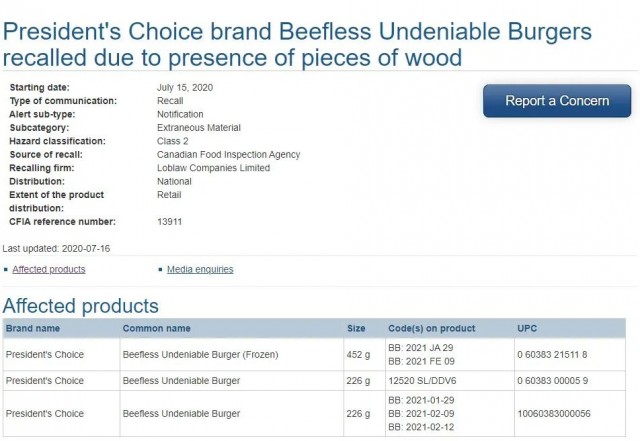Click the 12520 SL/DDV6 code cell
Image resolution: width=640 pixels, height=441 pixels.
[422, 381]
